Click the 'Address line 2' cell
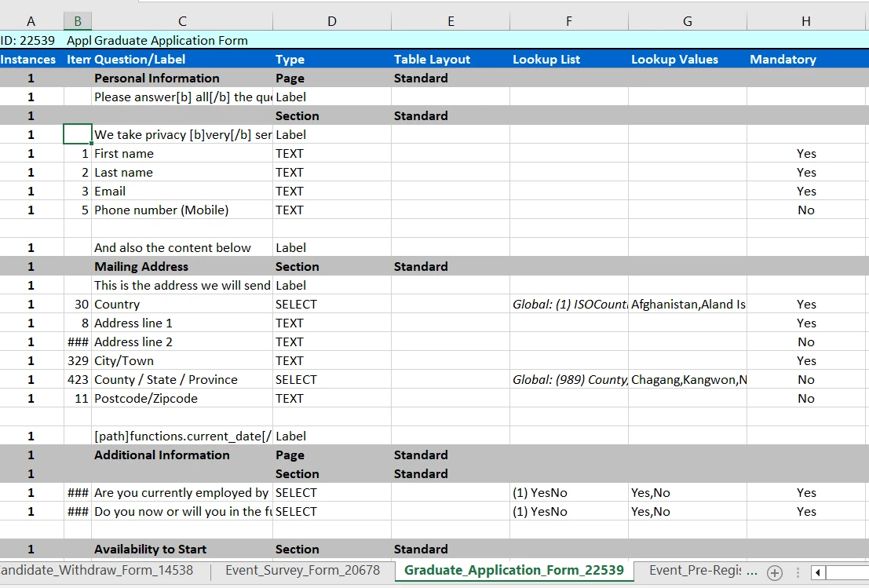Viewport: 869px width, 588px height. click(x=182, y=342)
